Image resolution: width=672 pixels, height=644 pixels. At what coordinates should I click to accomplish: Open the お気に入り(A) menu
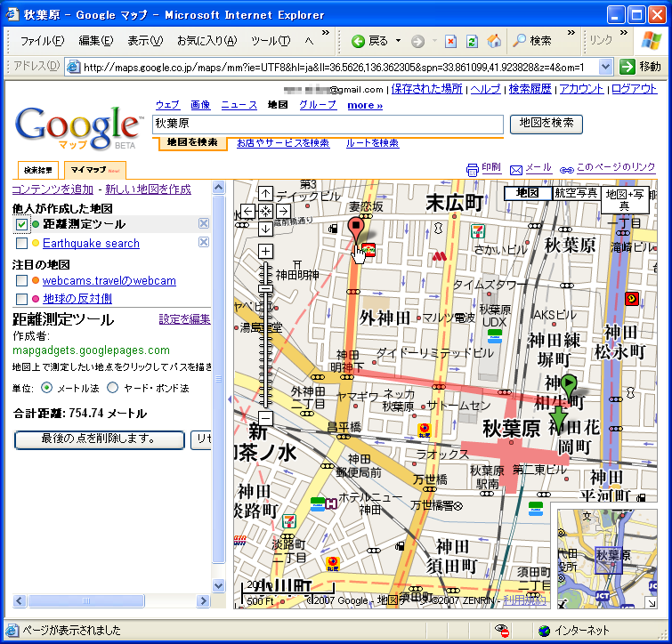pos(207,41)
